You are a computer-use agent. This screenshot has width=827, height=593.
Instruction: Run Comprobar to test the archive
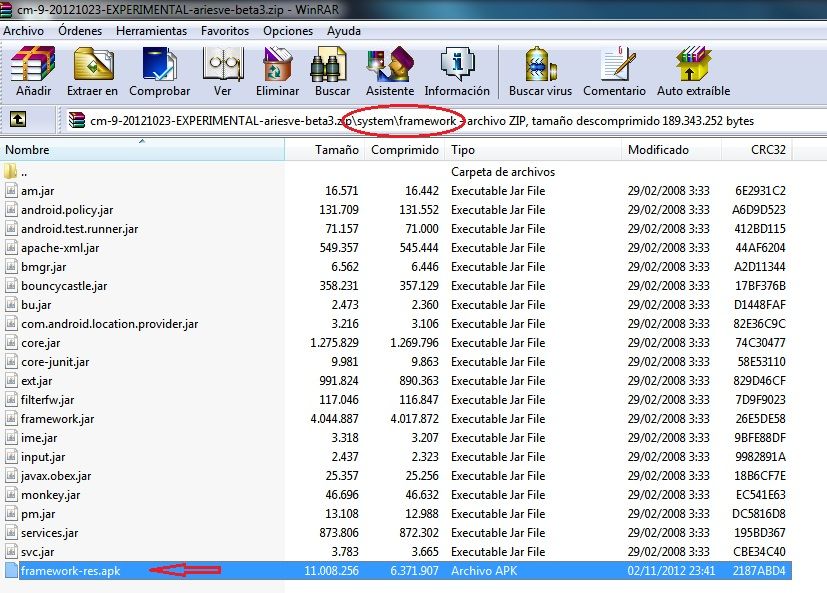(160, 70)
